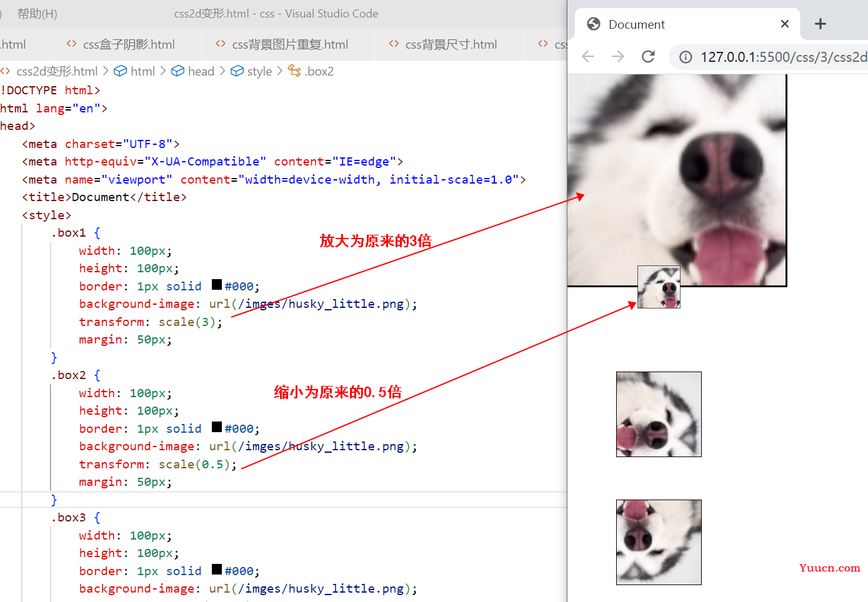Click the head breadcrumb cube icon
This screenshot has height=602, width=868.
[x=178, y=71]
